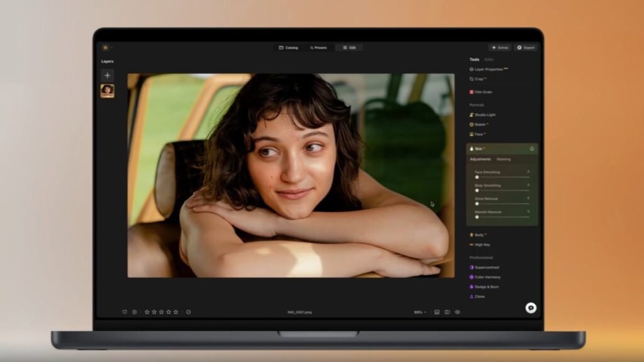Switch to the Edits panel tab
644x362 pixels.
(x=489, y=60)
